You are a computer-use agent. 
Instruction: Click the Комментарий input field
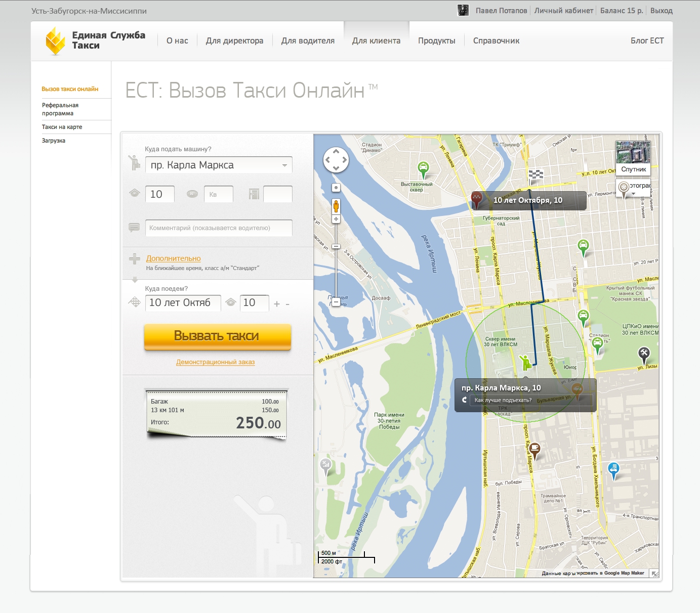[219, 228]
